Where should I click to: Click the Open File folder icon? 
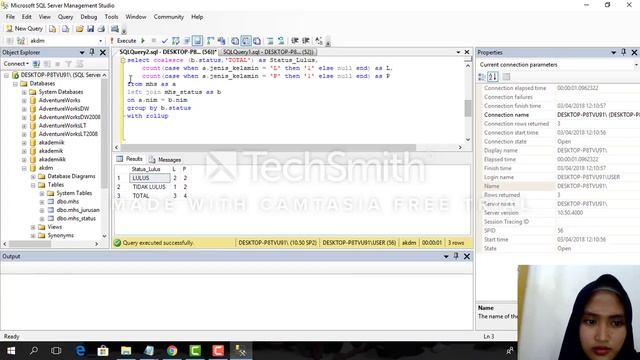79,29
